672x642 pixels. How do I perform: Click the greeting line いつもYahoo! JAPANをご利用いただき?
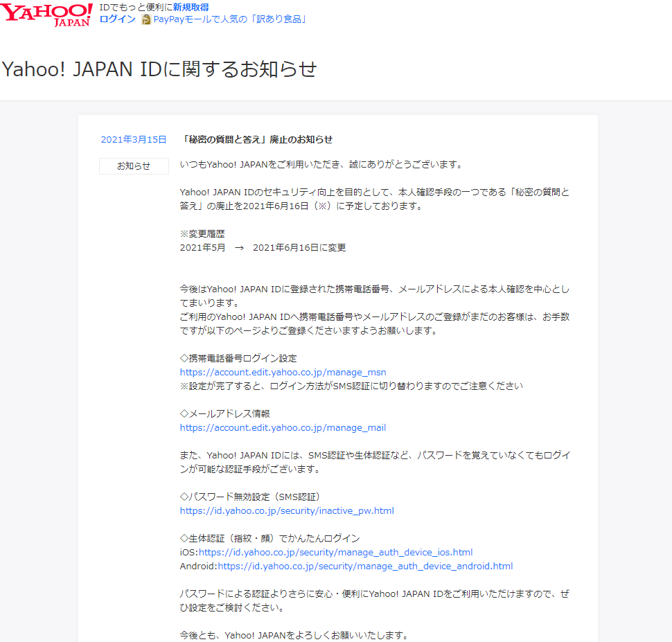321,164
